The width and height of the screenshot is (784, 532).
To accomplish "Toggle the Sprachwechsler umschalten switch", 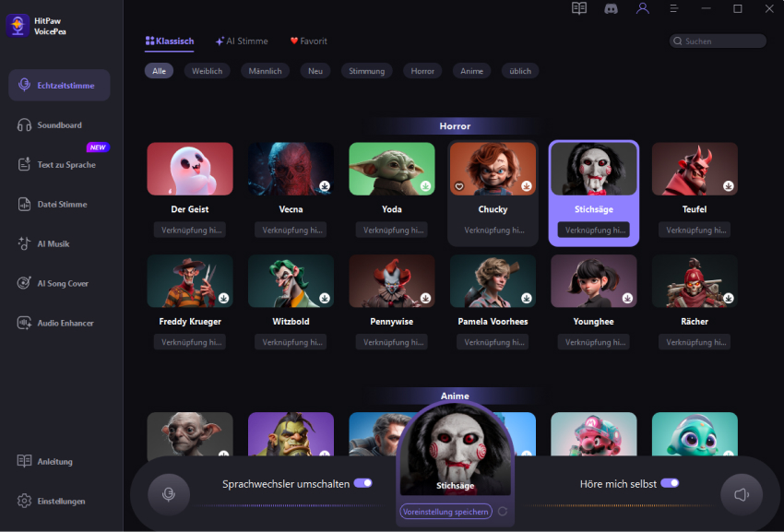I will pos(363,483).
